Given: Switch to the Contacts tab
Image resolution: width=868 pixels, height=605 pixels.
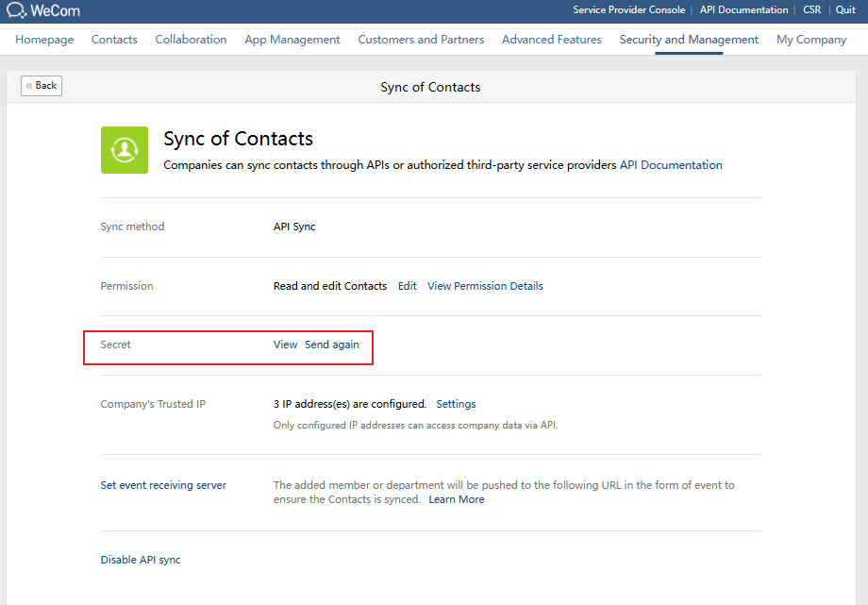Looking at the screenshot, I should point(114,40).
